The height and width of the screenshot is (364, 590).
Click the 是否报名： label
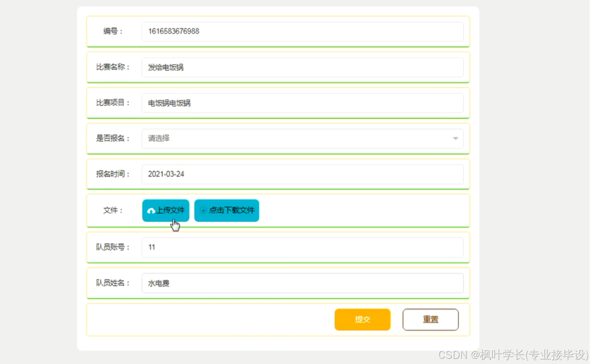tap(113, 138)
